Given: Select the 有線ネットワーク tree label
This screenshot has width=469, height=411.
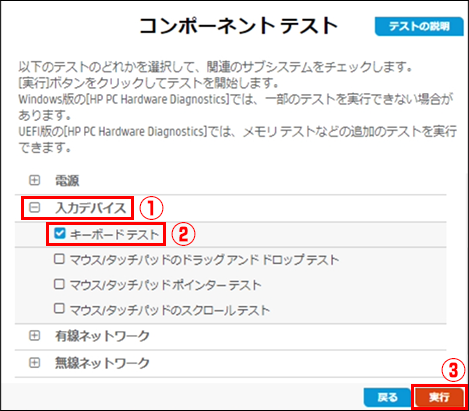Looking at the screenshot, I should tap(102, 336).
